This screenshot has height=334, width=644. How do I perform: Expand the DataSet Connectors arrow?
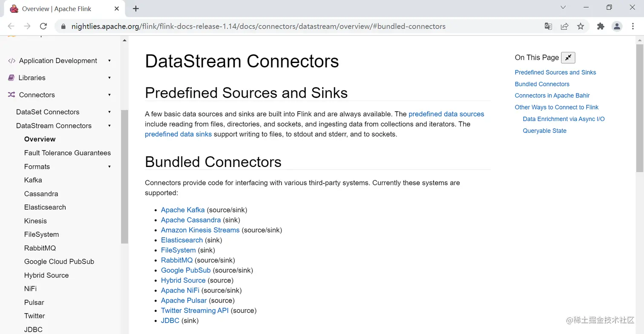[109, 112]
